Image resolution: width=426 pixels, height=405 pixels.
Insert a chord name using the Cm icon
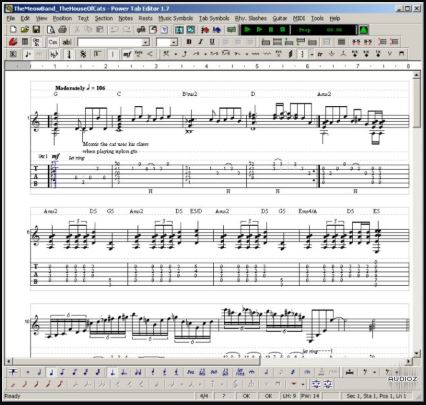point(53,42)
